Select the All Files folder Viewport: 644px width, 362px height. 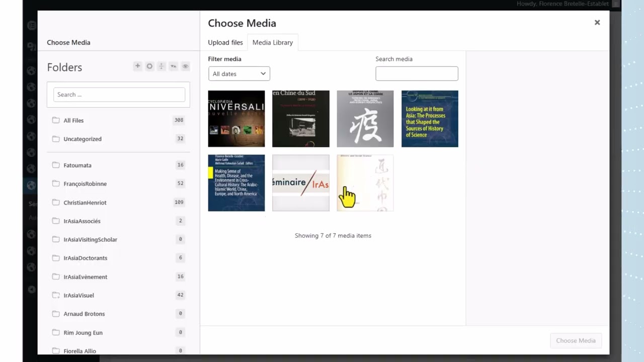pyautogui.click(x=118, y=121)
